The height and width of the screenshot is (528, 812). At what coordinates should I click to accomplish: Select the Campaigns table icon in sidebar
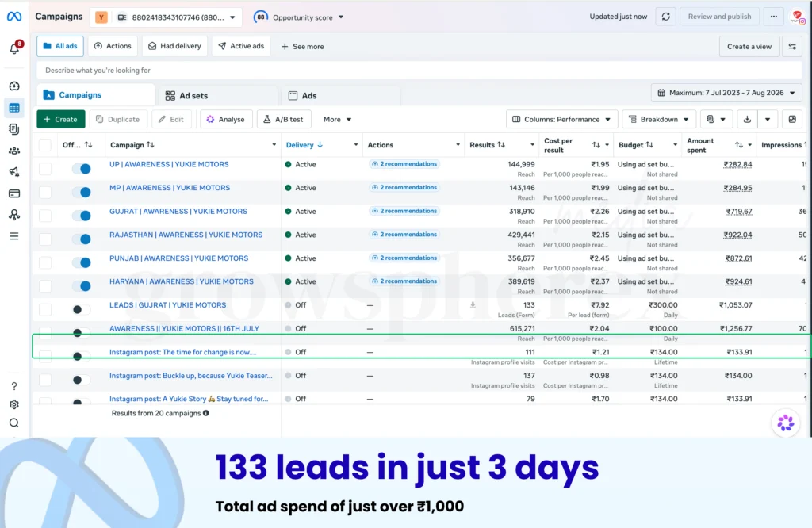(14, 108)
